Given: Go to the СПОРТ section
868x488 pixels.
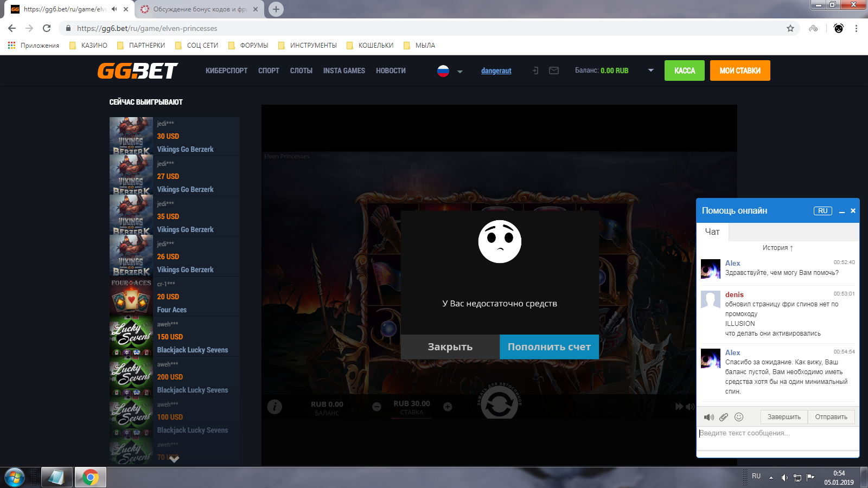Looking at the screenshot, I should (x=269, y=70).
